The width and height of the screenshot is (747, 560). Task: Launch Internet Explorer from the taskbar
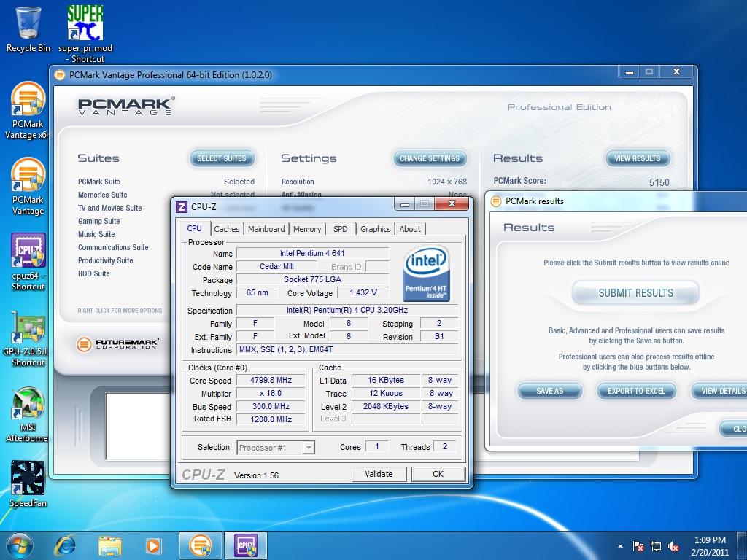(65, 545)
